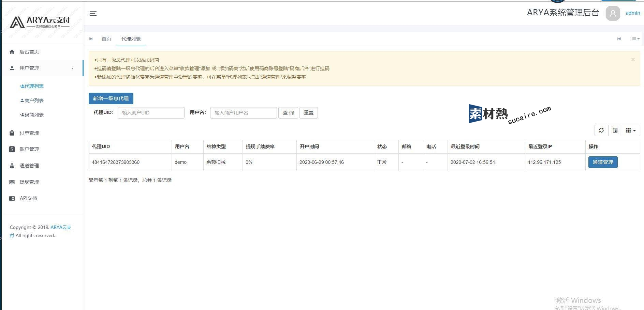Close the yellow notice alert box
This screenshot has width=644, height=310.
click(x=633, y=60)
